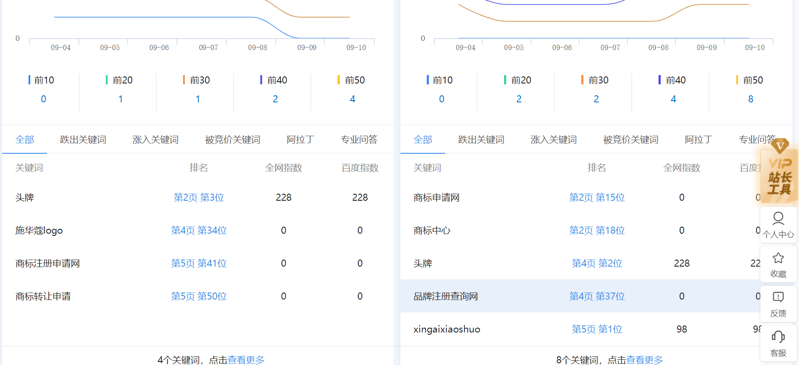The height and width of the screenshot is (365, 799).
Task: Open right panel 跌出关键词 tab
Action: (x=481, y=139)
